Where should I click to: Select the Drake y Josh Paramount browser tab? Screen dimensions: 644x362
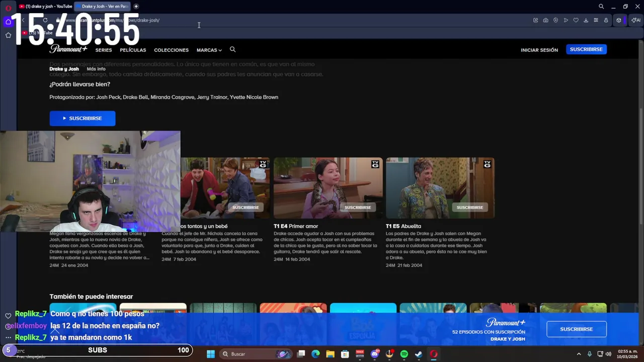coord(103,7)
